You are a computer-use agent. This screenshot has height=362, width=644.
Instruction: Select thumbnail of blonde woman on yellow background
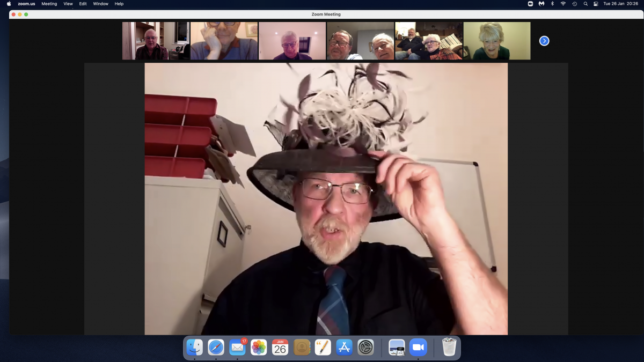(x=497, y=41)
